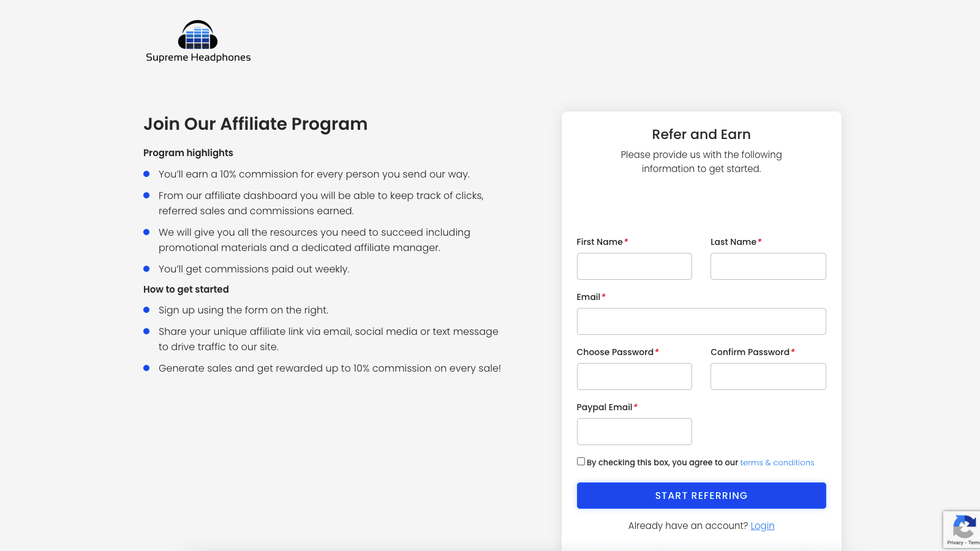Check the terms and conditions agreement box
Viewport: 980px width, 551px height.
[581, 461]
